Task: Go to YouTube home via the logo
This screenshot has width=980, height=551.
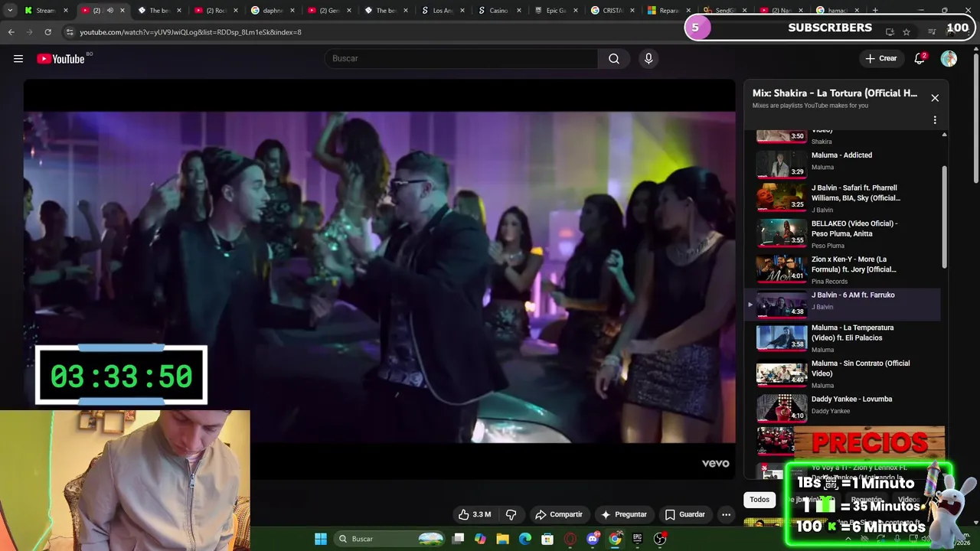Action: point(60,59)
